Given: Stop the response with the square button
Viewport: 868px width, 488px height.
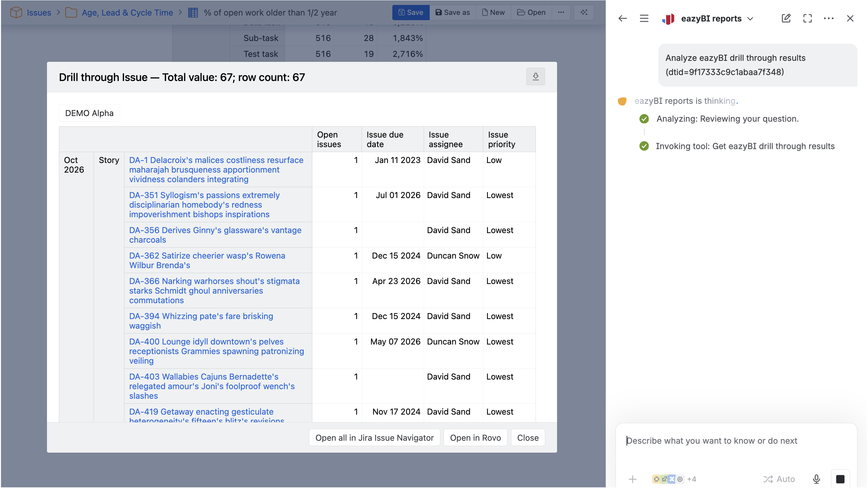Looking at the screenshot, I should click(840, 479).
